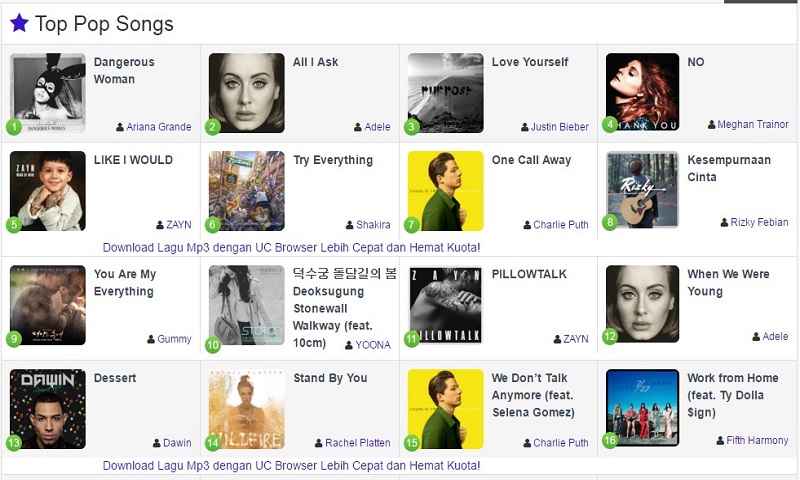Visit the Meghan Trainor artist link

pyautogui.click(x=753, y=124)
